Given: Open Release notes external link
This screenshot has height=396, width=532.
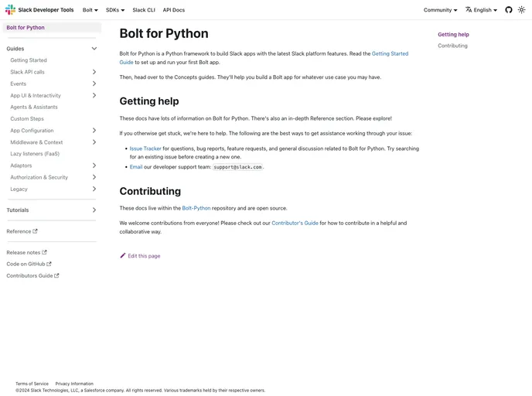Looking at the screenshot, I should click(26, 252).
